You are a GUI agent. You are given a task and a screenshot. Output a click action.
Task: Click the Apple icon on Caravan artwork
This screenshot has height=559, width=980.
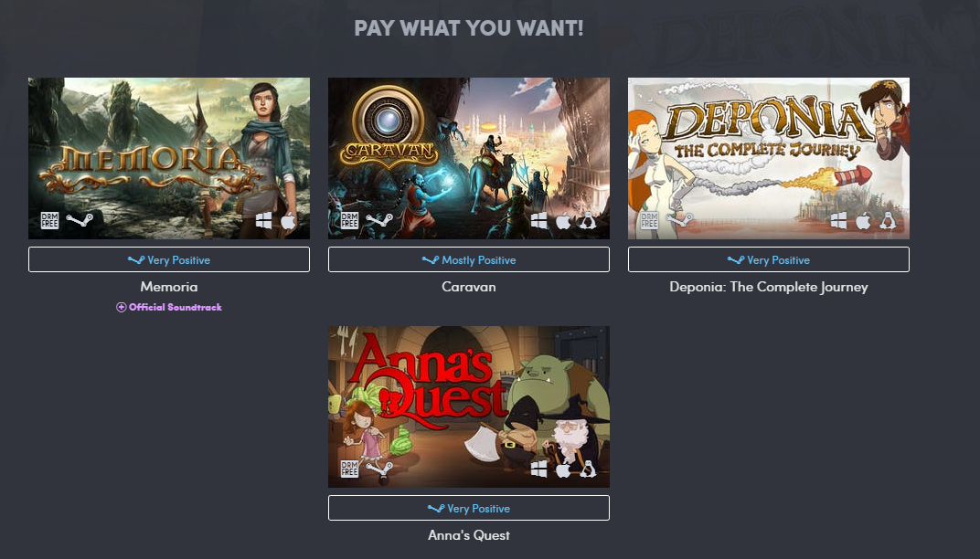[563, 220]
